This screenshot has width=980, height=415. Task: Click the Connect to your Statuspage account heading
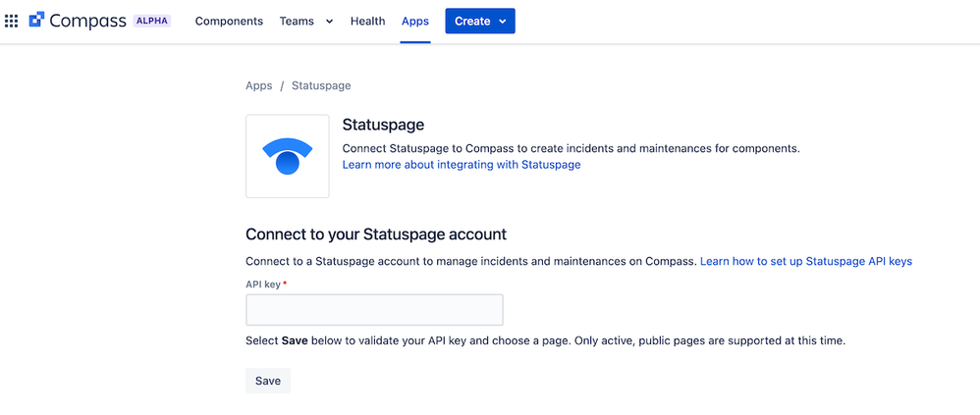tap(376, 234)
